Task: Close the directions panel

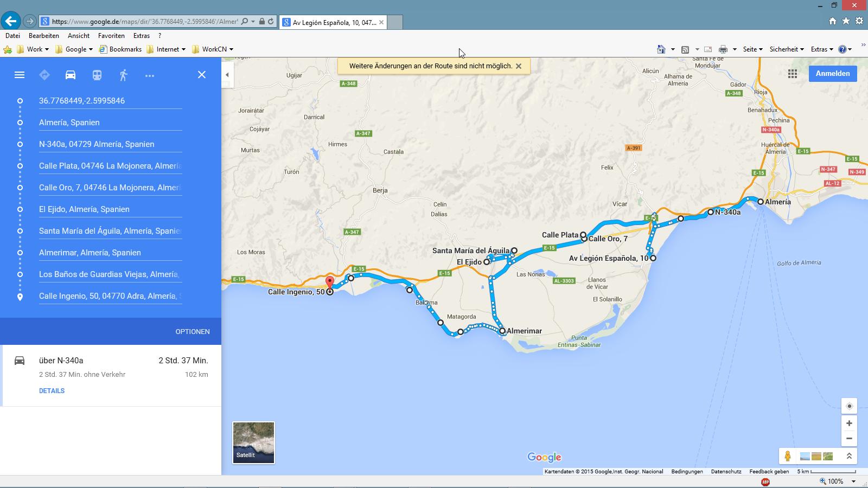Action: (202, 75)
